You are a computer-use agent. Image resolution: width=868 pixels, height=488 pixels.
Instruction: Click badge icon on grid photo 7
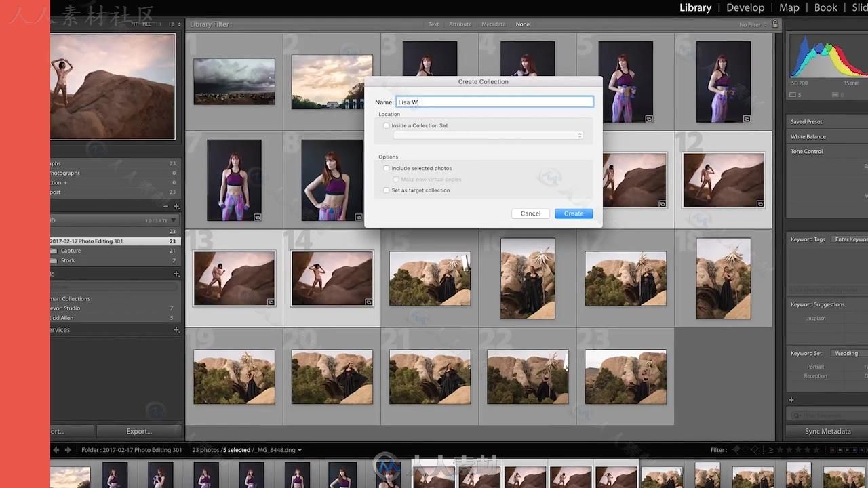coord(258,217)
